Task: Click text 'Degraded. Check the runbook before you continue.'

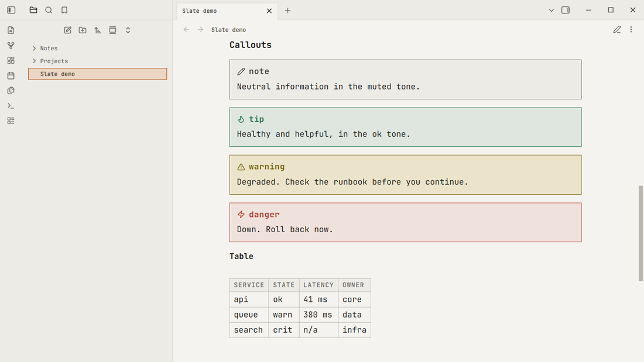Action: pyautogui.click(x=352, y=182)
